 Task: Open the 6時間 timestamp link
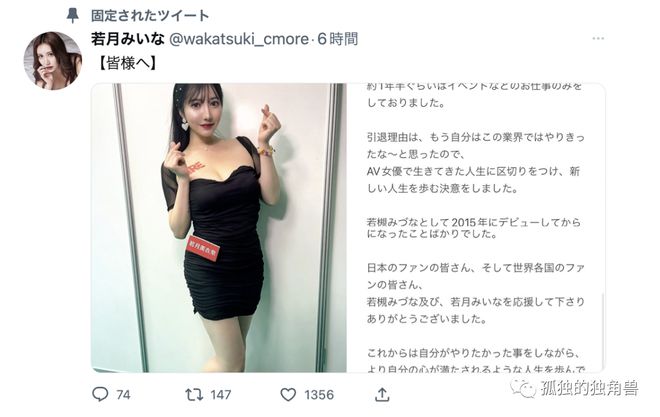coord(338,39)
